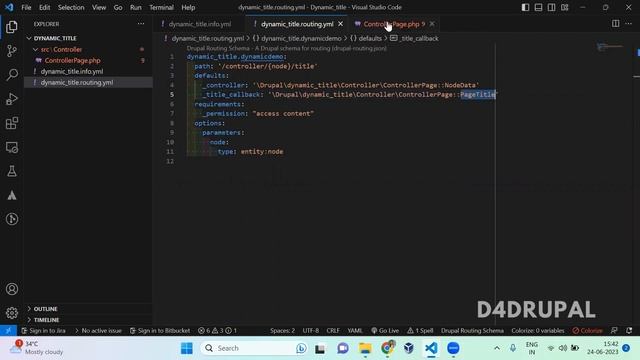Select the dynamic_title.routing.yml editor tab
Viewport: 640px width, 360px height.
297,24
